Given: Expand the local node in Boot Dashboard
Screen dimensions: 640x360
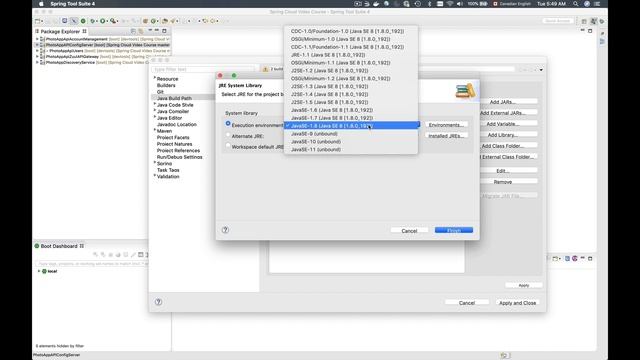Looking at the screenshot, I should (39, 271).
